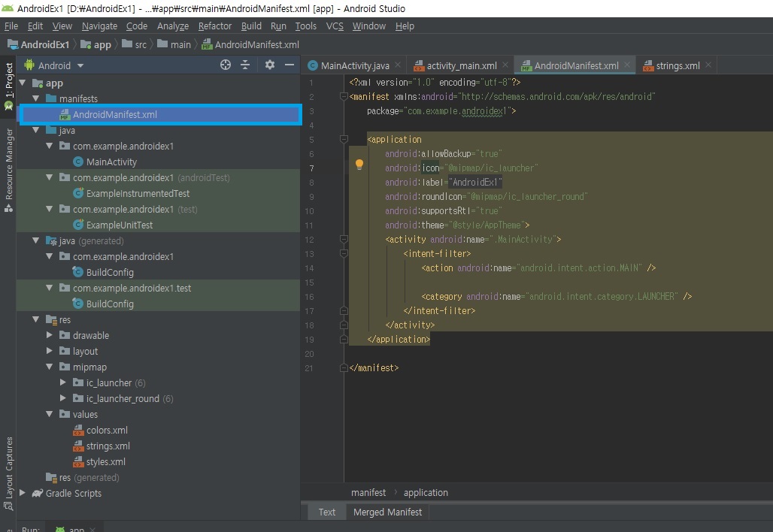Collapse the app module node

click(x=23, y=83)
